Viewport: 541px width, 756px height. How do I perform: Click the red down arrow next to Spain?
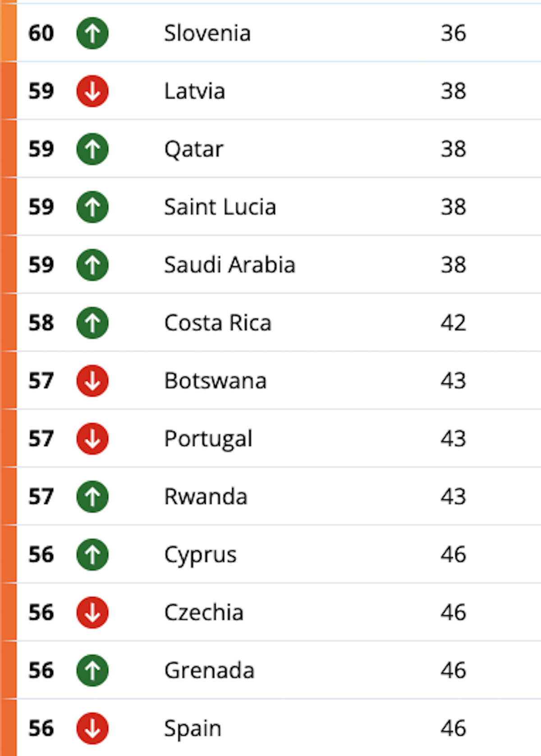click(92, 728)
